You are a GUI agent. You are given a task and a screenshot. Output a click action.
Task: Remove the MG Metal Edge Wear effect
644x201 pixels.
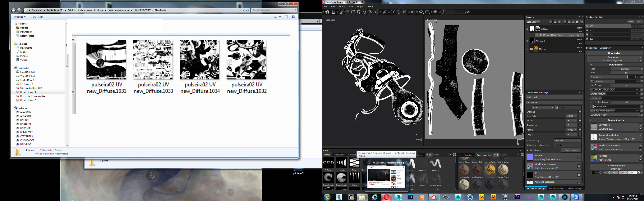[x=582, y=35]
